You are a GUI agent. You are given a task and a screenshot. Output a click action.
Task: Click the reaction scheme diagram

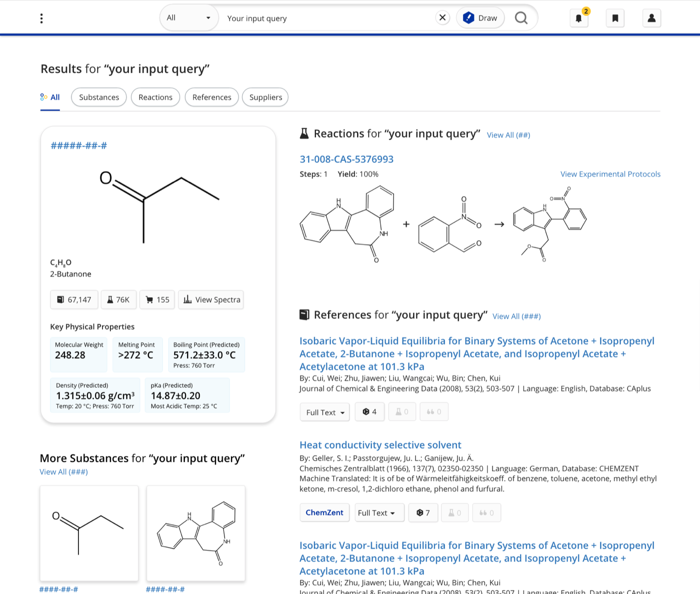(443, 224)
